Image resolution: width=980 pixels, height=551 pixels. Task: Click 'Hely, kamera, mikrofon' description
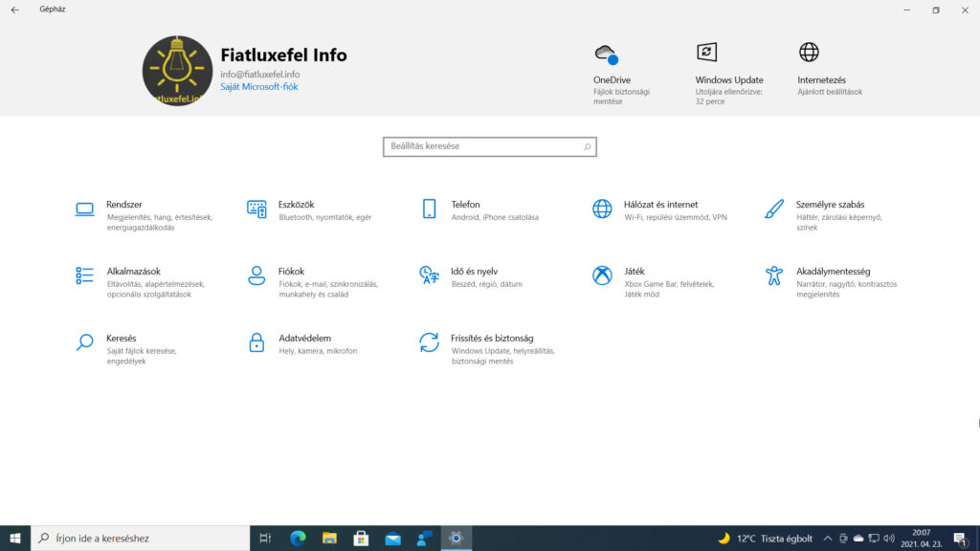pyautogui.click(x=318, y=351)
